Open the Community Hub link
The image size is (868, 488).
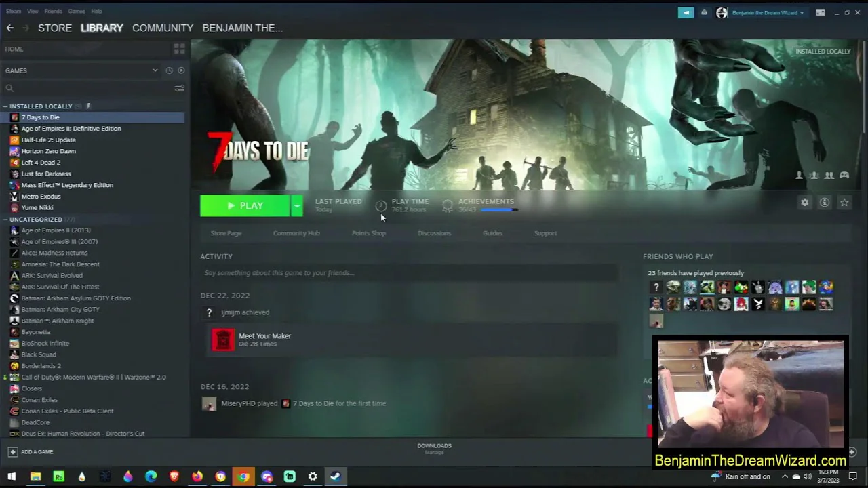296,233
